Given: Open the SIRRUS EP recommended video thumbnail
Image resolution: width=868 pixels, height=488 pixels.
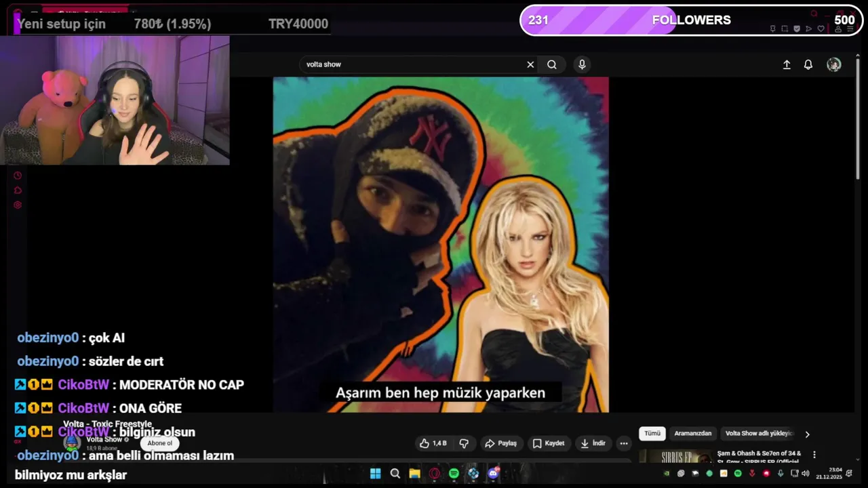Looking at the screenshot, I should coord(675,456).
